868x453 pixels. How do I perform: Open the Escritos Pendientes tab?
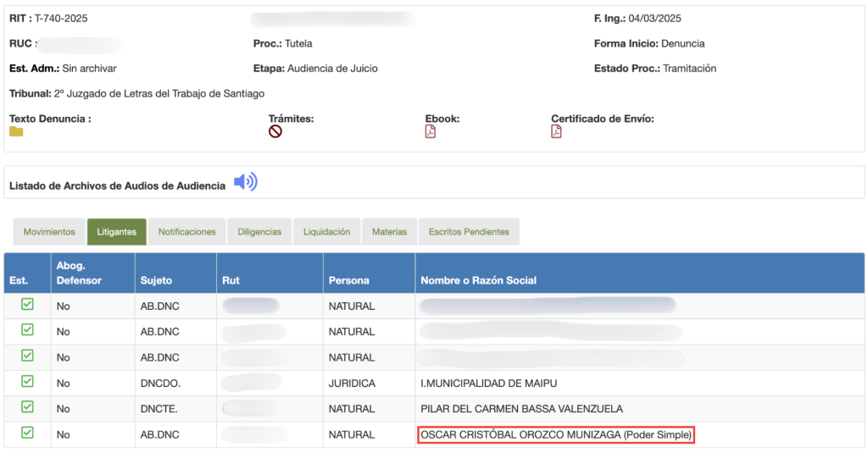469,232
